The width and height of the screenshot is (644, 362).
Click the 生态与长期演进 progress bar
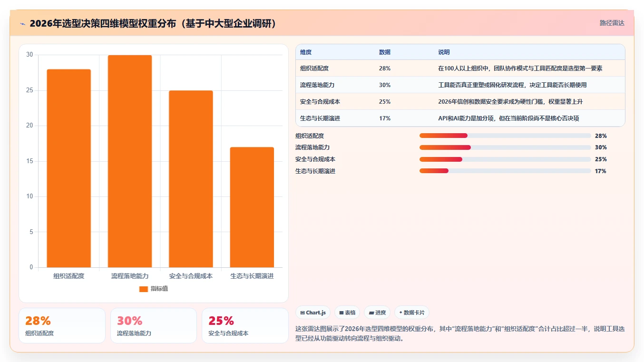[x=505, y=171]
